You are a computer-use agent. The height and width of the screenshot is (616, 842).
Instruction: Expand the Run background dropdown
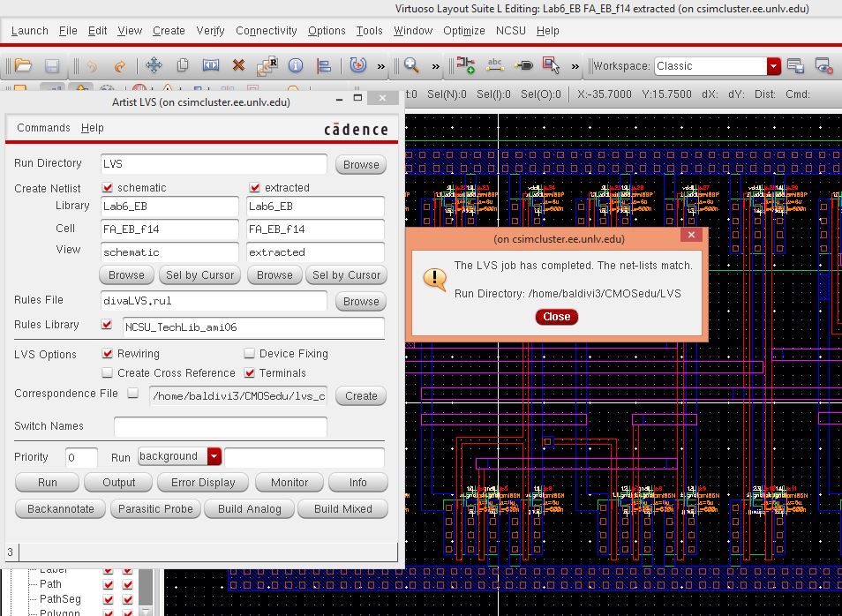point(214,457)
